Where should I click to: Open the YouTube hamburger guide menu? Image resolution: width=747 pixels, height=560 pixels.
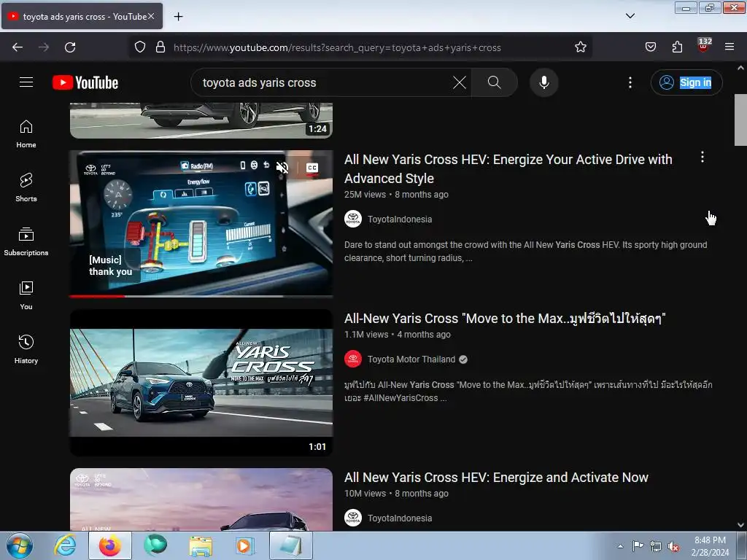click(x=26, y=82)
